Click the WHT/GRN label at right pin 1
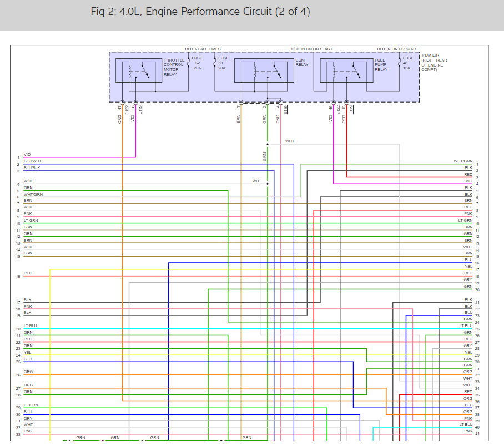 [463, 161]
